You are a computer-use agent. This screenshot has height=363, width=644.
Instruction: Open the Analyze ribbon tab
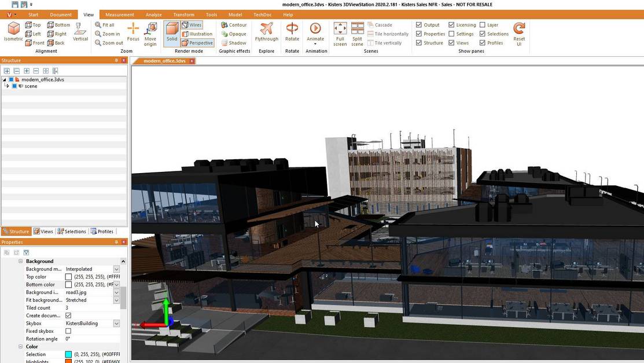(153, 14)
